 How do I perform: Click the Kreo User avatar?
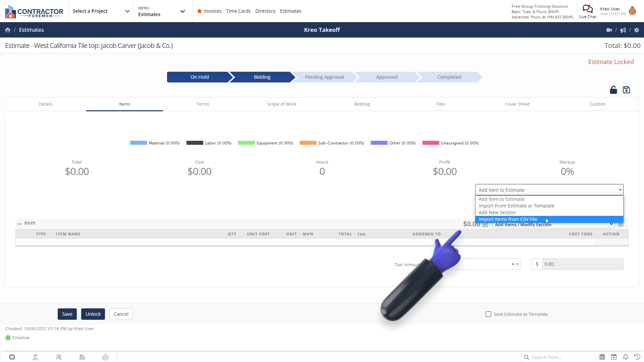point(633,11)
